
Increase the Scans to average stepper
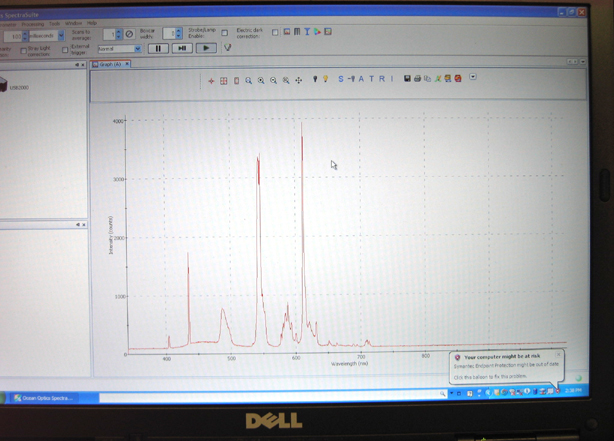point(119,32)
